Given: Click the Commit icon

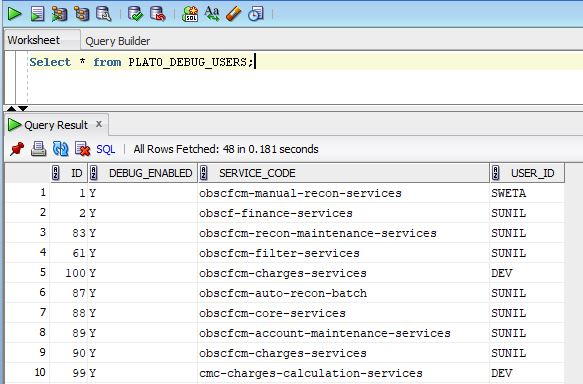Looking at the screenshot, I should pos(135,14).
